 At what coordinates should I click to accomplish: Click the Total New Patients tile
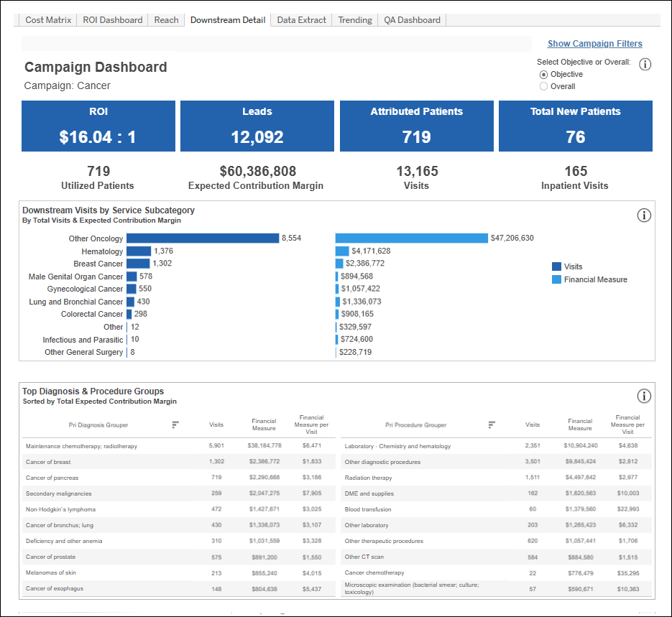point(575,126)
